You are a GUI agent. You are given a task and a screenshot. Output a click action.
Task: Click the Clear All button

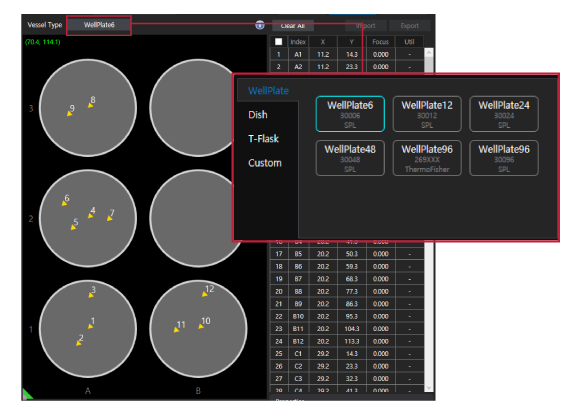[293, 26]
